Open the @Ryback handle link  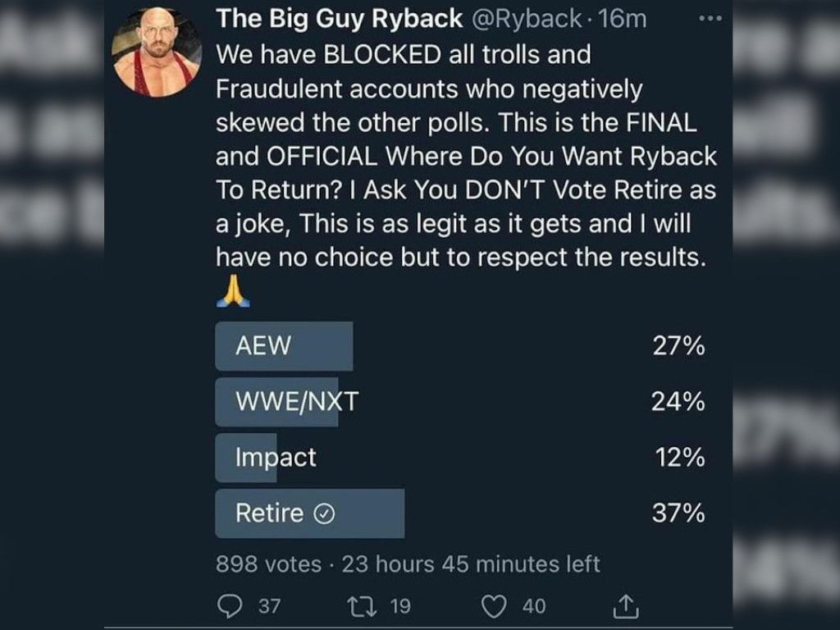coord(536,20)
